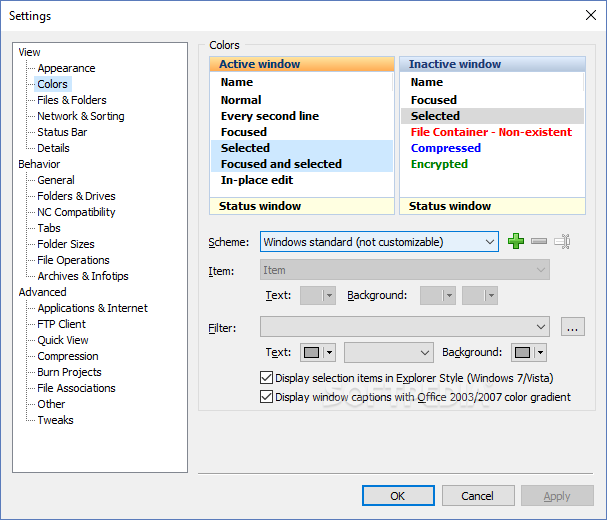
Task: Select Appearance in the settings tree
Action: tap(66, 68)
